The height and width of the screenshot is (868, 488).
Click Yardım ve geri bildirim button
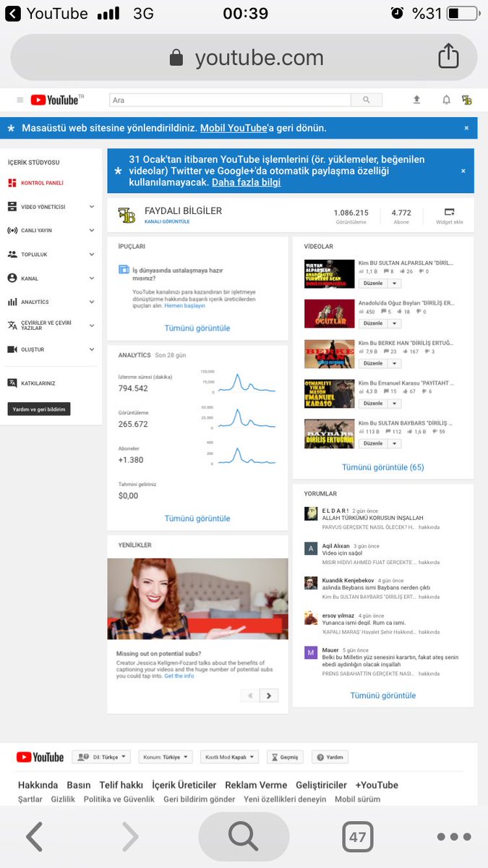[39, 409]
